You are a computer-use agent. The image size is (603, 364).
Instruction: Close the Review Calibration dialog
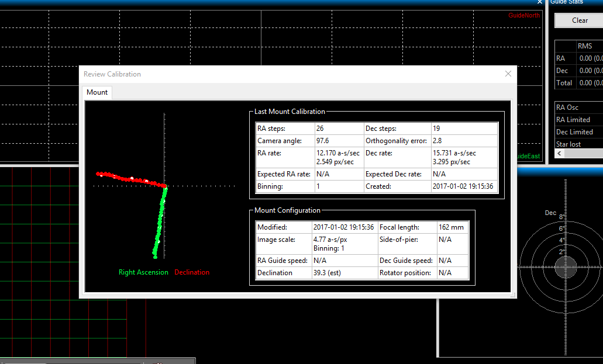click(x=508, y=74)
